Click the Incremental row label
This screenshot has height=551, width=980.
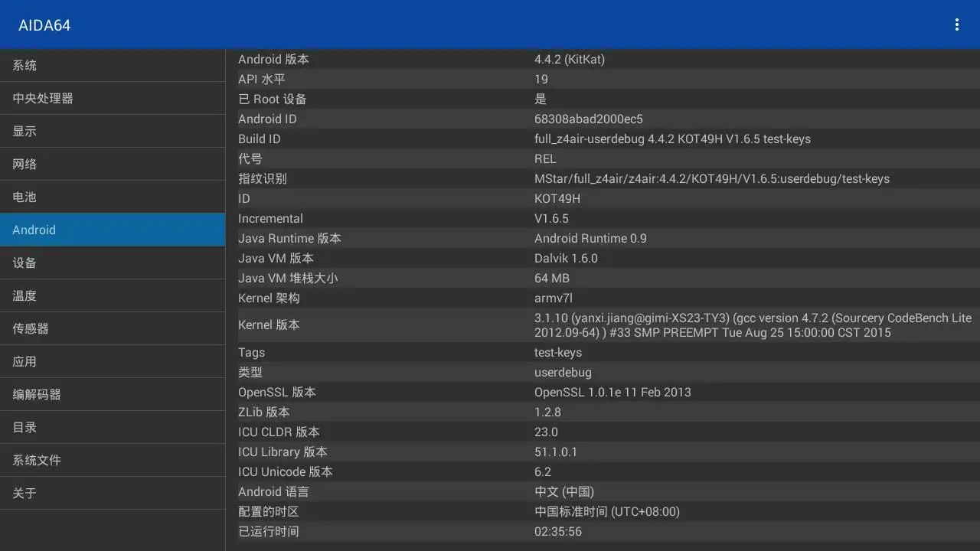point(270,218)
